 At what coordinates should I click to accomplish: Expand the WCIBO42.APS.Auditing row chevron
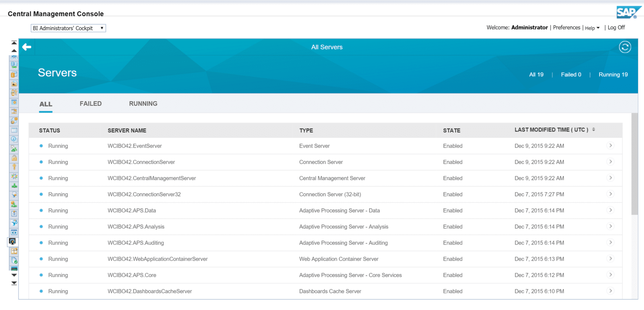(x=610, y=242)
